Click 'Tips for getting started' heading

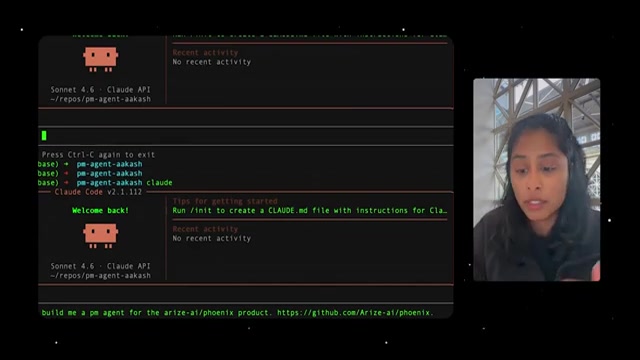[x=225, y=201]
